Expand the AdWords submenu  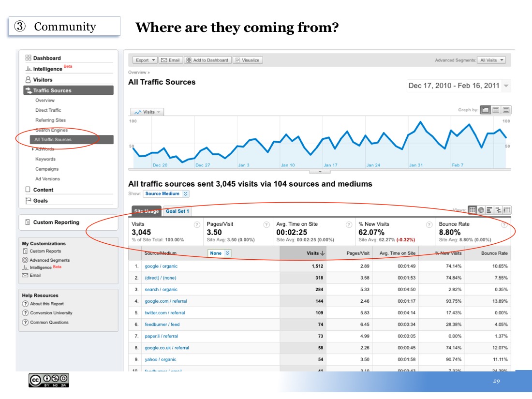[33, 149]
